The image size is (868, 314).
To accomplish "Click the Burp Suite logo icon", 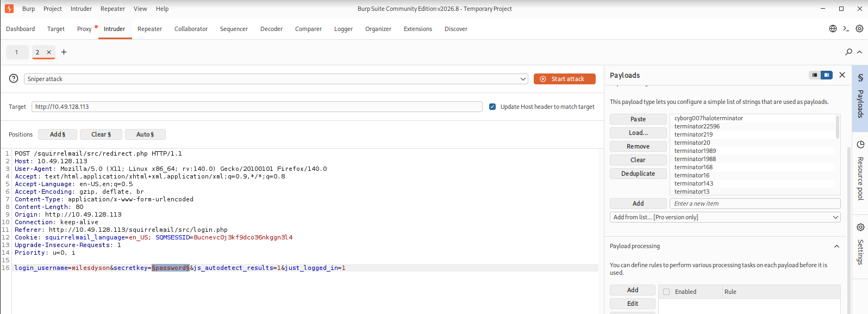I will click(x=9, y=9).
